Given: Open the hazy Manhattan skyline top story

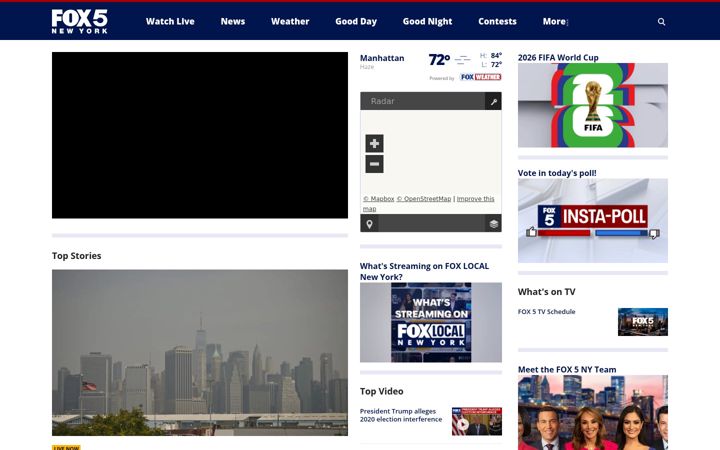Looking at the screenshot, I should (x=200, y=353).
